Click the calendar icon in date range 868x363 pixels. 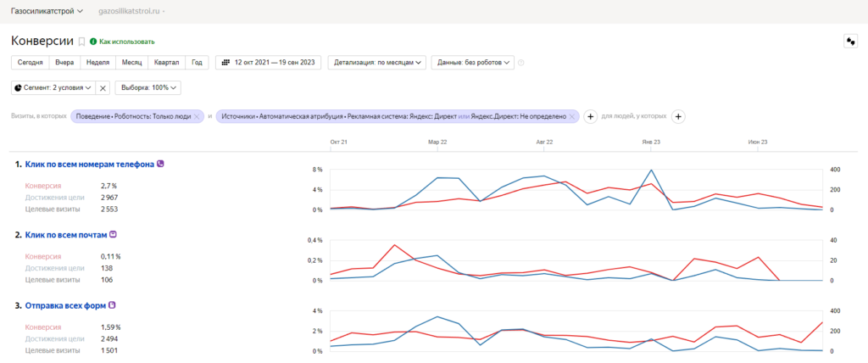point(225,63)
